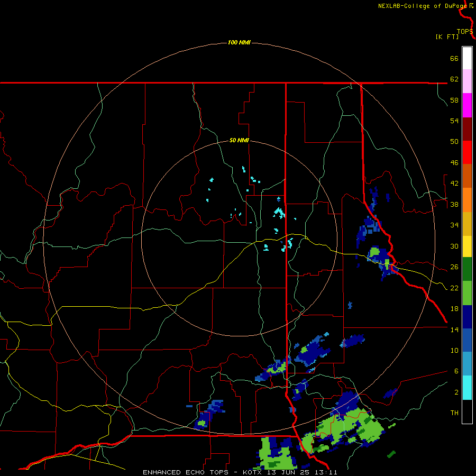
Task: Click the light blue legend swatch
Action: [467, 364]
